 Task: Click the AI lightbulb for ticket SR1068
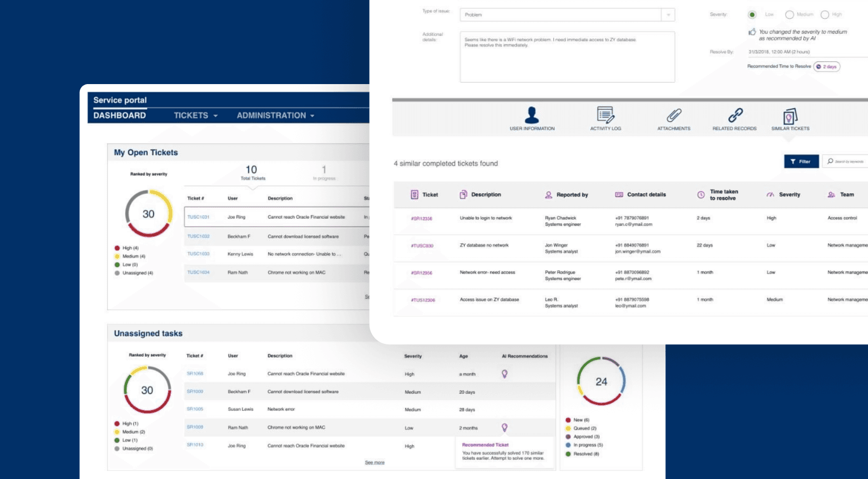point(505,374)
